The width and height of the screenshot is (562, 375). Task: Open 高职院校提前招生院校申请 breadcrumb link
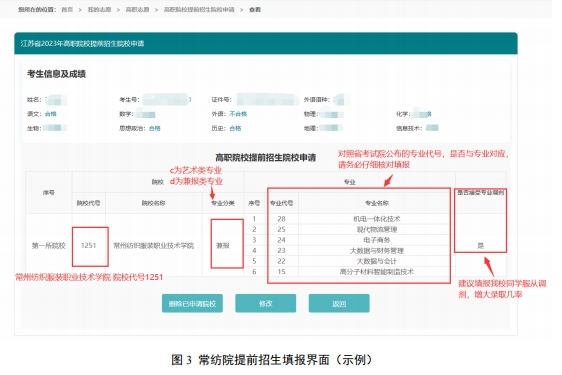point(199,10)
